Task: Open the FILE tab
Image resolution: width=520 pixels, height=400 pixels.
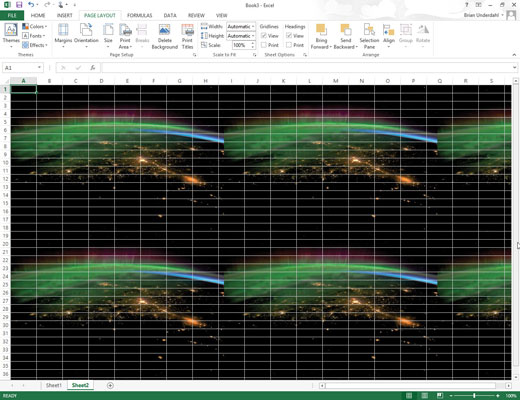Action: tap(12, 15)
